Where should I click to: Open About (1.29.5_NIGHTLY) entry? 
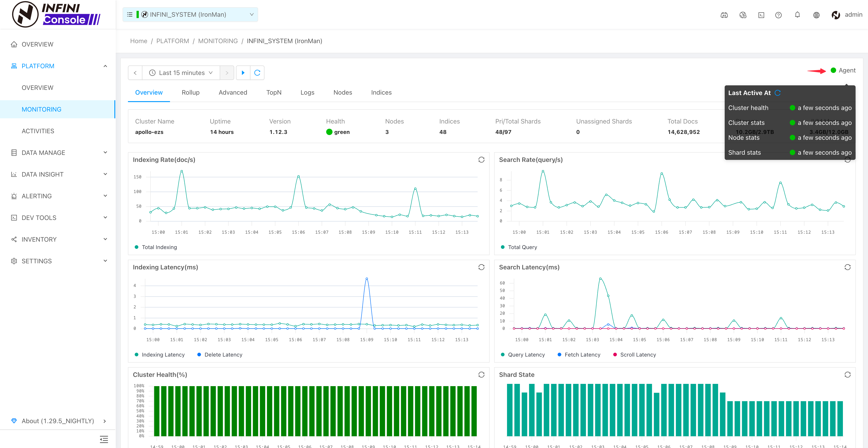58,421
